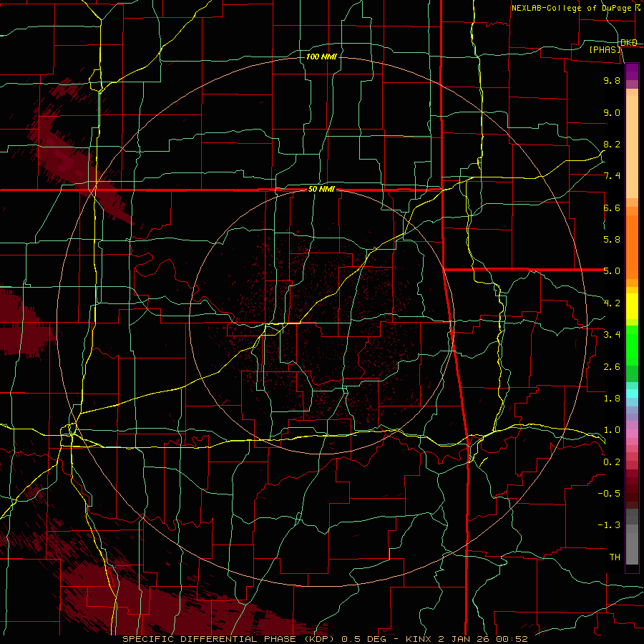This screenshot has width=644, height=644.
Task: Click the 1.8 value on color scale
Action: click(x=612, y=399)
